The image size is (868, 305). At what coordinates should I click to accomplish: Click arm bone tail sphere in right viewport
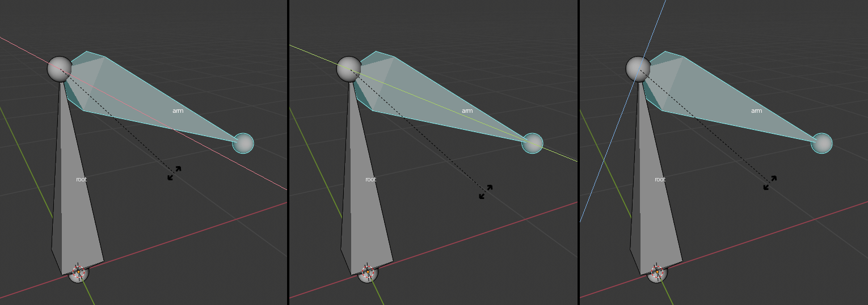click(x=821, y=143)
